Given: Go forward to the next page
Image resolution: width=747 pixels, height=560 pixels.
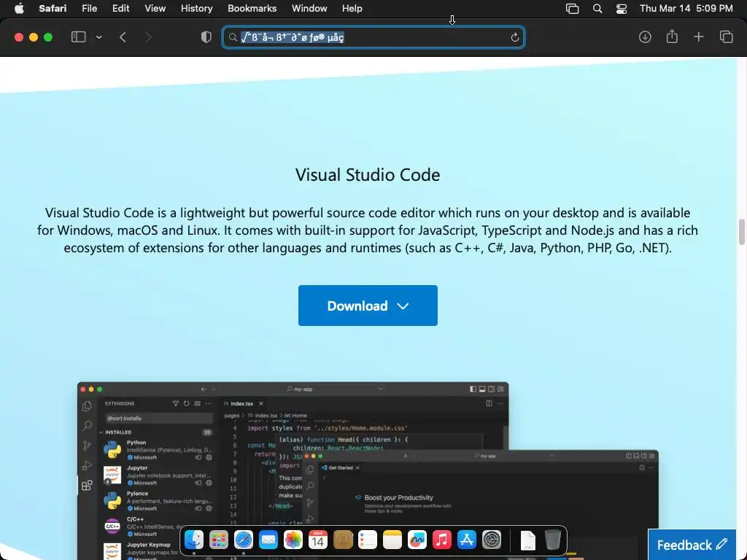Looking at the screenshot, I should pyautogui.click(x=148, y=37).
